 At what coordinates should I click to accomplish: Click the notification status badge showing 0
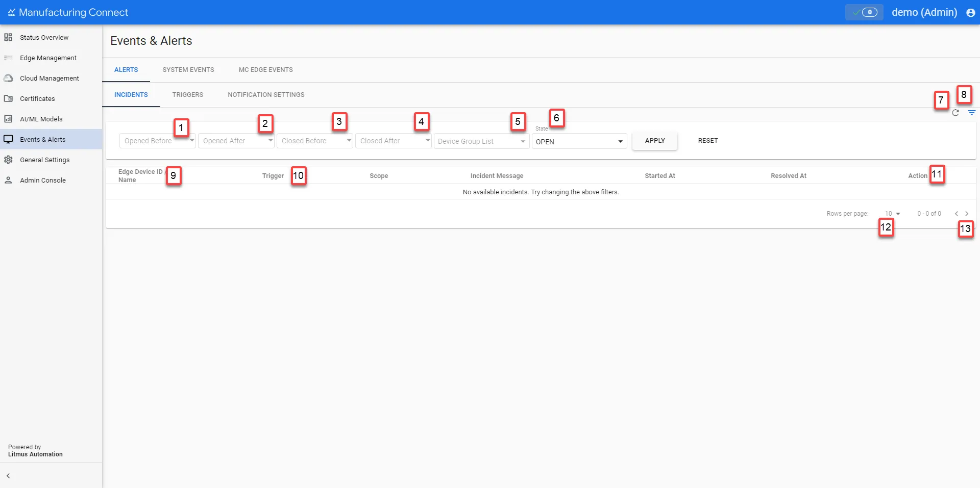pyautogui.click(x=864, y=12)
